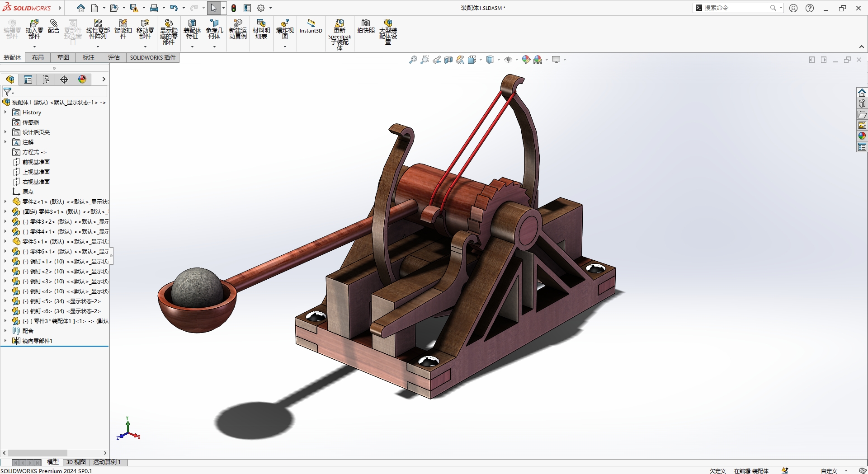Click Edit Appearance color ball icon in view toolbar
This screenshot has width=868, height=474.
[x=526, y=60]
